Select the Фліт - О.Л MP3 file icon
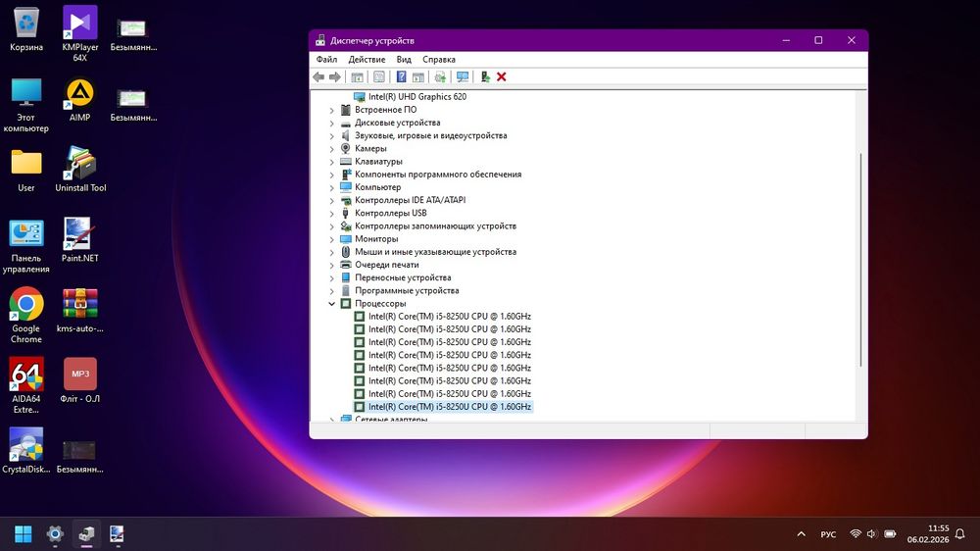The height and width of the screenshot is (551, 980). pos(80,380)
